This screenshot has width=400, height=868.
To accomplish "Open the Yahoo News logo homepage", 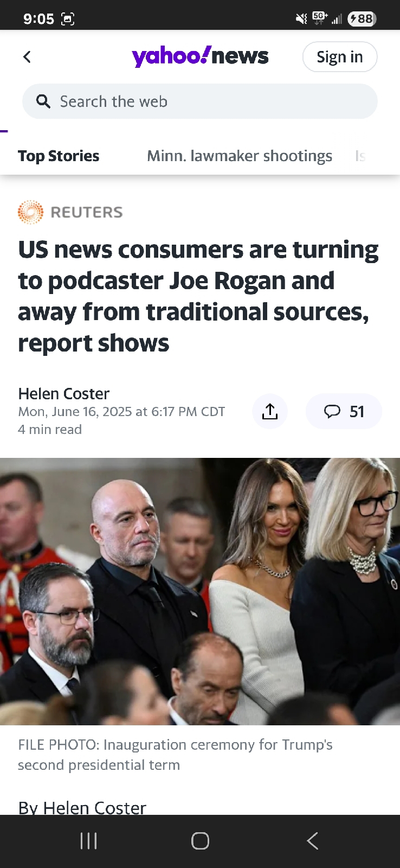I will (200, 56).
